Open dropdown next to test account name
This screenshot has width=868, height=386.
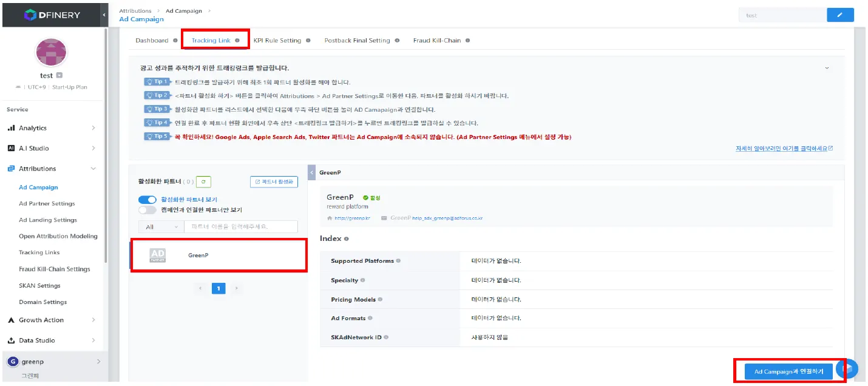59,75
